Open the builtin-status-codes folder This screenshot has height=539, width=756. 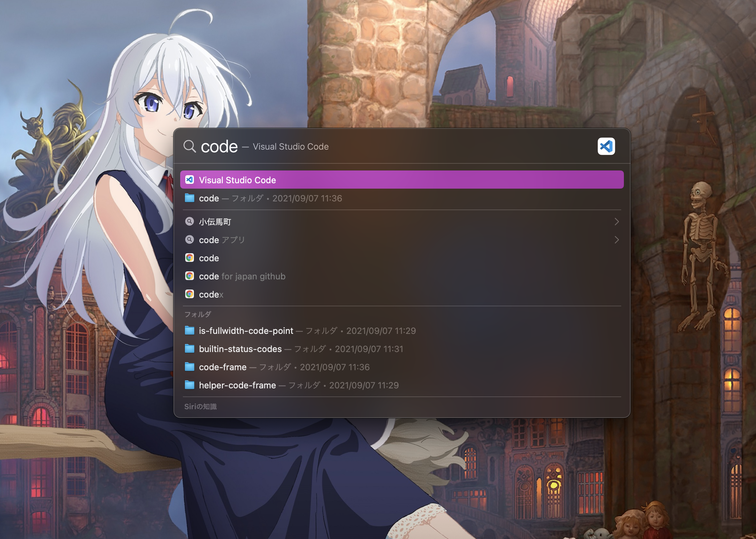click(402, 349)
